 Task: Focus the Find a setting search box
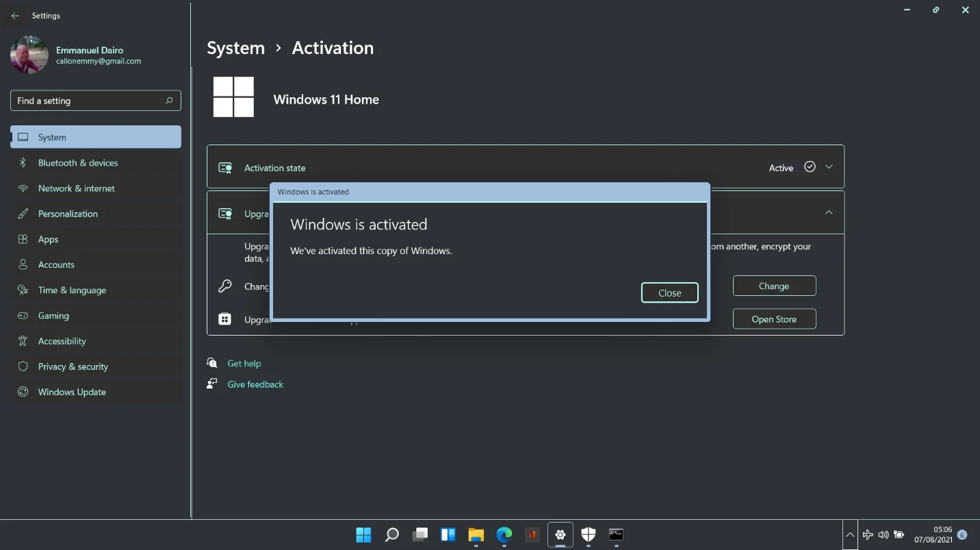tap(96, 101)
